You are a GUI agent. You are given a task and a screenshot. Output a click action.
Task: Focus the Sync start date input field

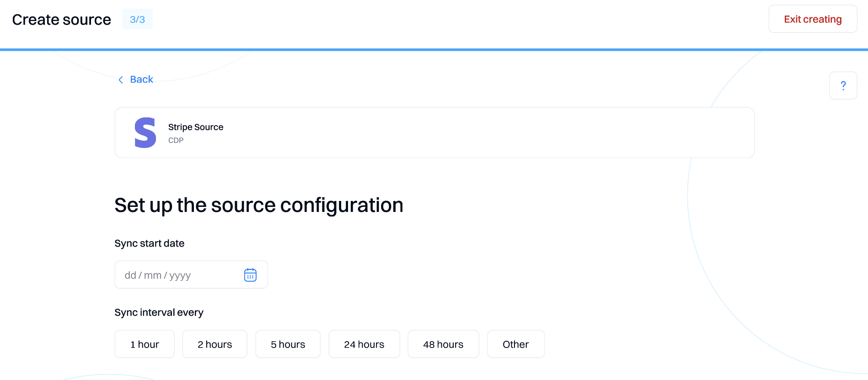tap(191, 275)
